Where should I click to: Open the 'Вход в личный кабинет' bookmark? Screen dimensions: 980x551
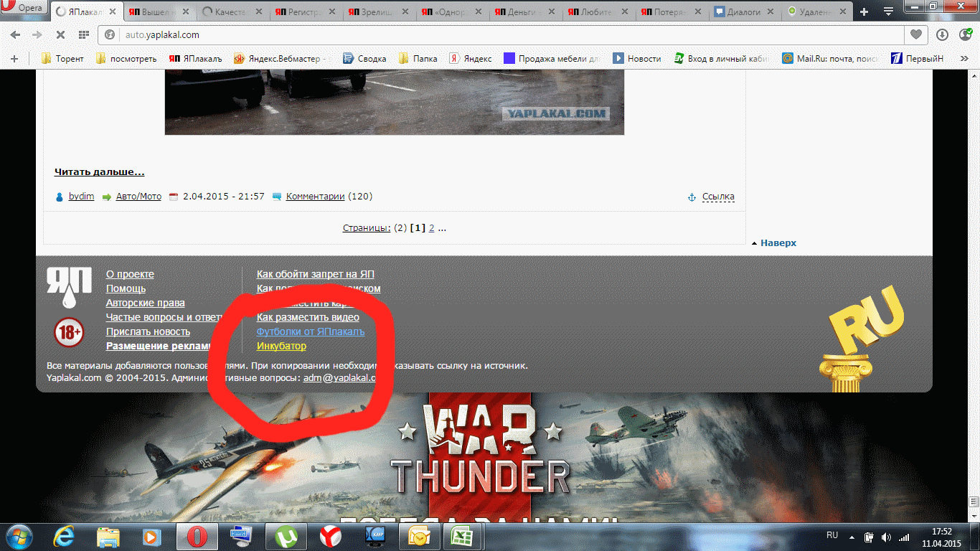[x=722, y=59]
